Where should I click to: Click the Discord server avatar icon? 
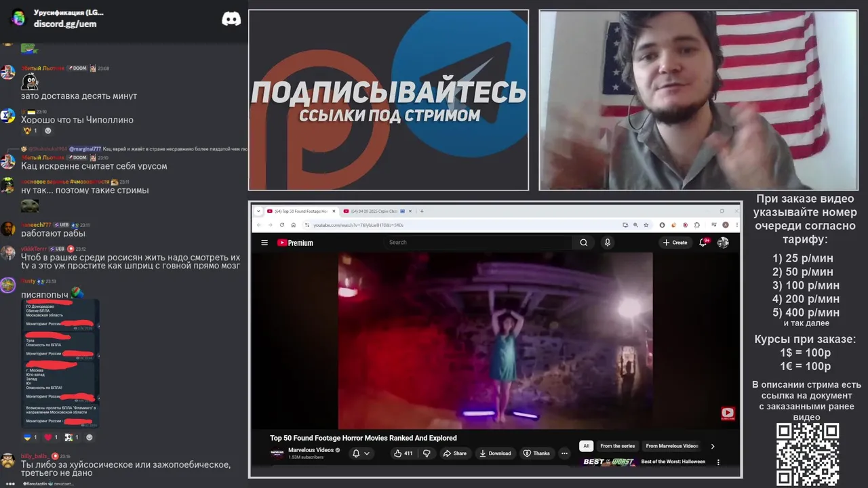pos(18,18)
